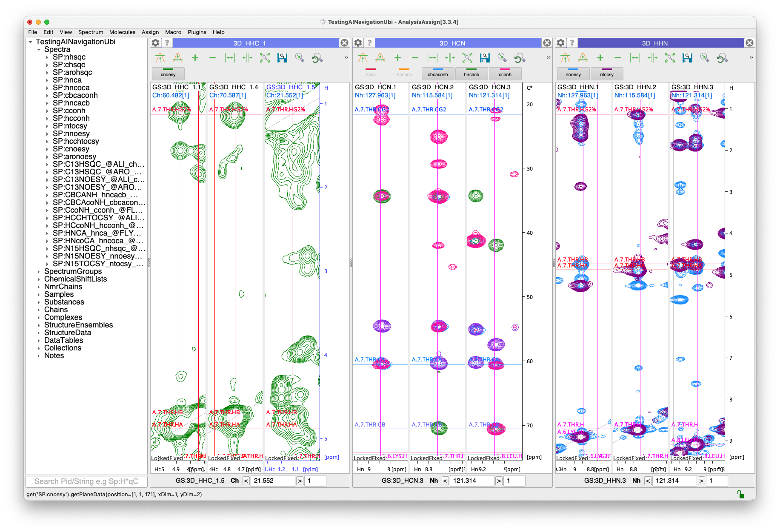Raise contour base level in 3D_HHC_1
Viewport: 780px width, 532px height.
click(x=160, y=58)
